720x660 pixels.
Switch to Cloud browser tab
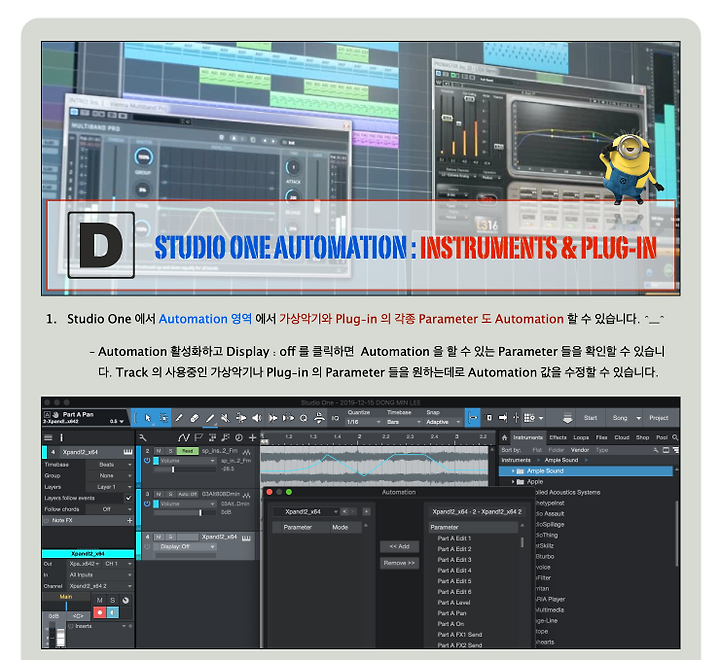tap(622, 438)
